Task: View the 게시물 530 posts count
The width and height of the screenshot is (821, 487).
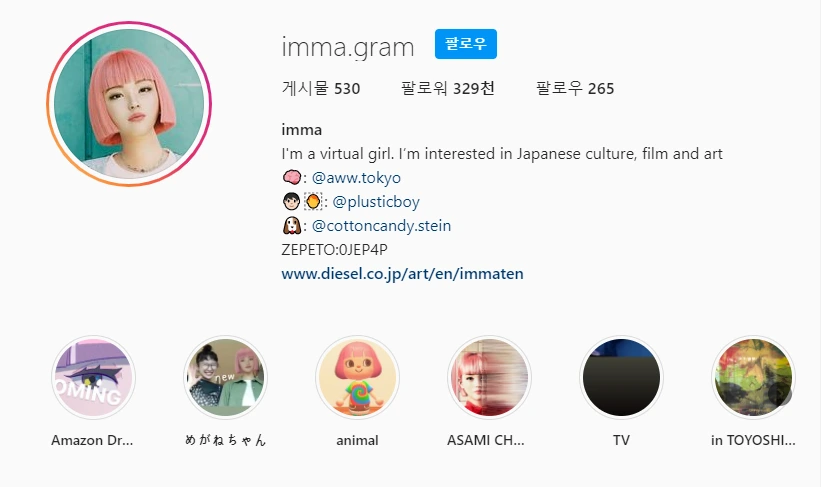Action: (321, 88)
